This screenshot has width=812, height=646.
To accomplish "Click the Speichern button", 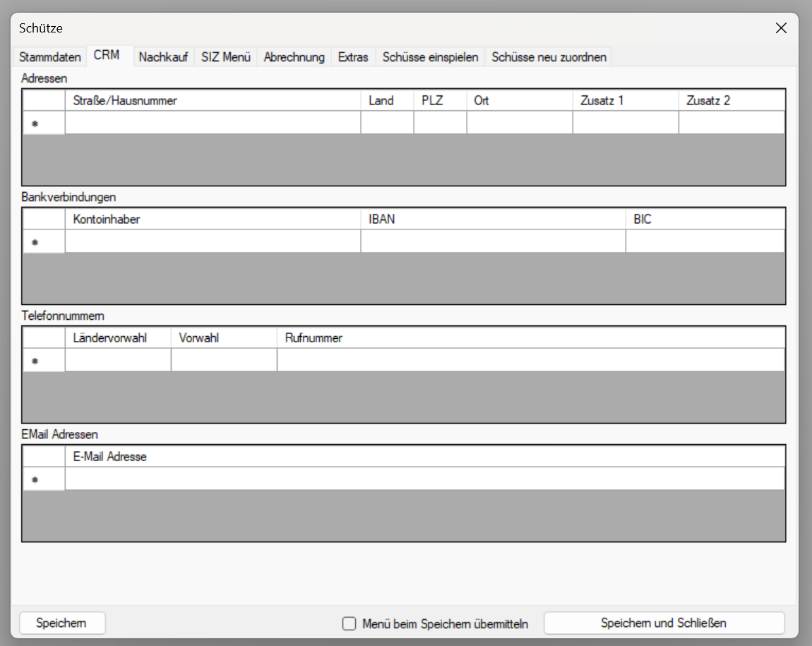I will [61, 623].
